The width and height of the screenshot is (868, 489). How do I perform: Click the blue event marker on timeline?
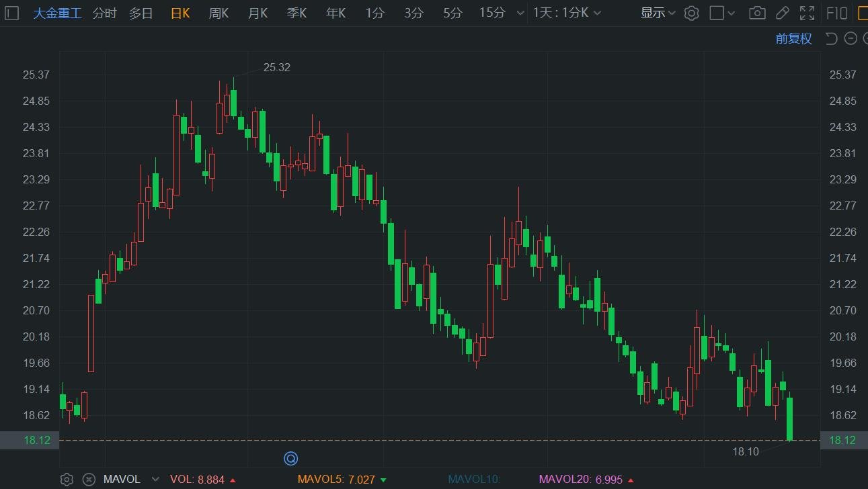coord(290,459)
